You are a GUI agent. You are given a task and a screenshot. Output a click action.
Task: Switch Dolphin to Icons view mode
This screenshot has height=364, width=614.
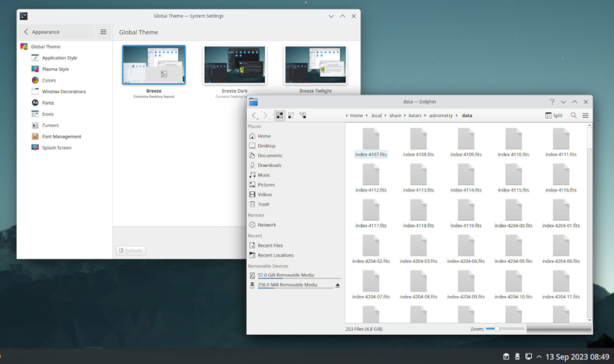point(280,115)
